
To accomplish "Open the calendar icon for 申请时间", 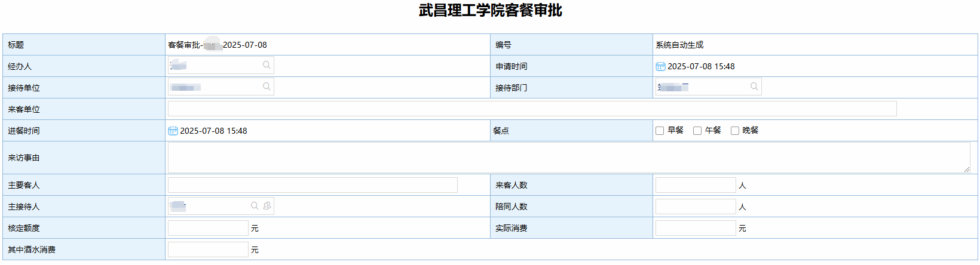I will click(x=660, y=66).
